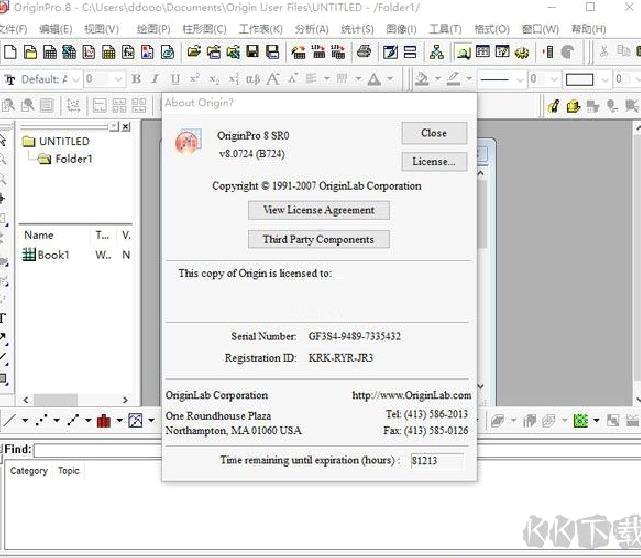Click the New Notes window icon
The image size is (641, 558).
point(167,52)
